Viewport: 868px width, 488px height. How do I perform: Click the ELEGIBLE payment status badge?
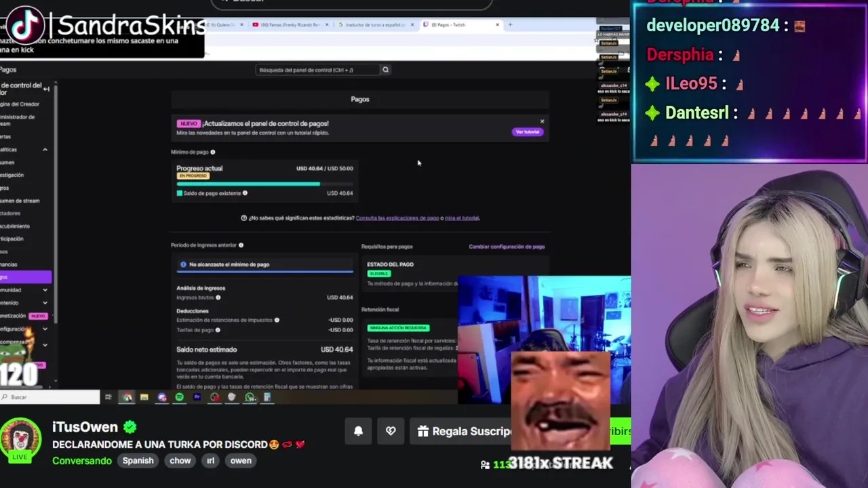click(379, 274)
